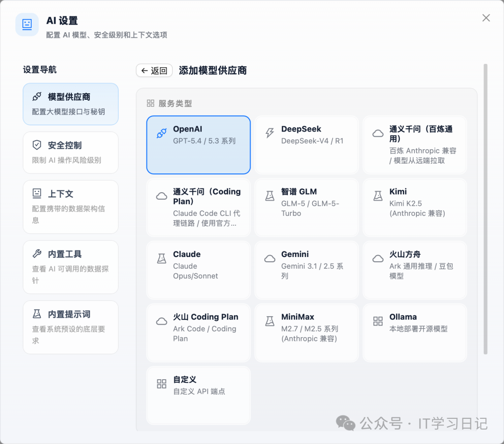Click the flask icon on MiniMax card
504x444 pixels.
point(270,321)
